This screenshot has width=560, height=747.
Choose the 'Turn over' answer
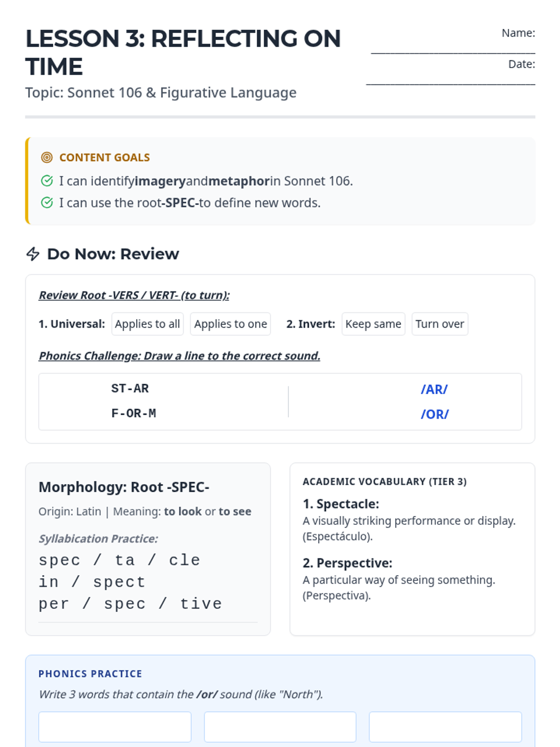point(440,324)
